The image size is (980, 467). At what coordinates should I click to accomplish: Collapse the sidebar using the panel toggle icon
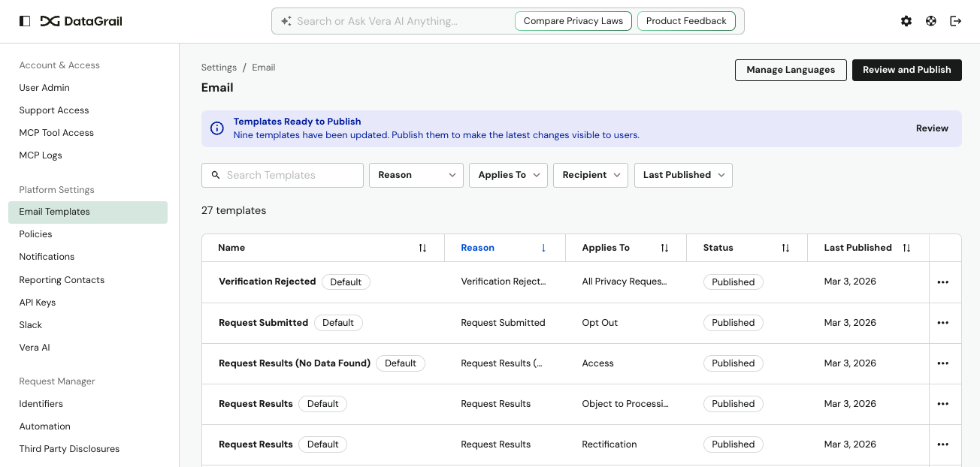[25, 21]
